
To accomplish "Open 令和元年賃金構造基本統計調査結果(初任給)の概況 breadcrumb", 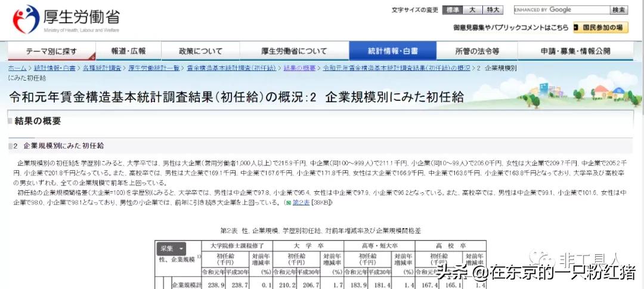I will 397,68.
